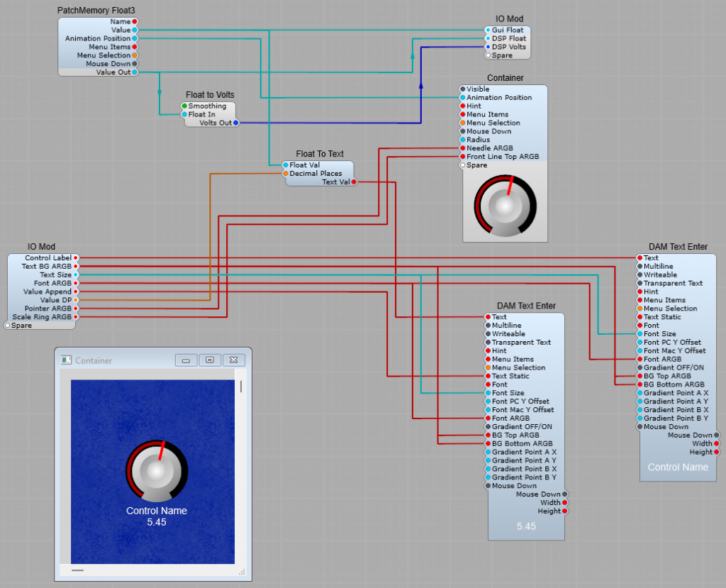The image size is (726, 588).
Task: Click the Volts Out pin on Float to Volts
Action: tap(236, 123)
